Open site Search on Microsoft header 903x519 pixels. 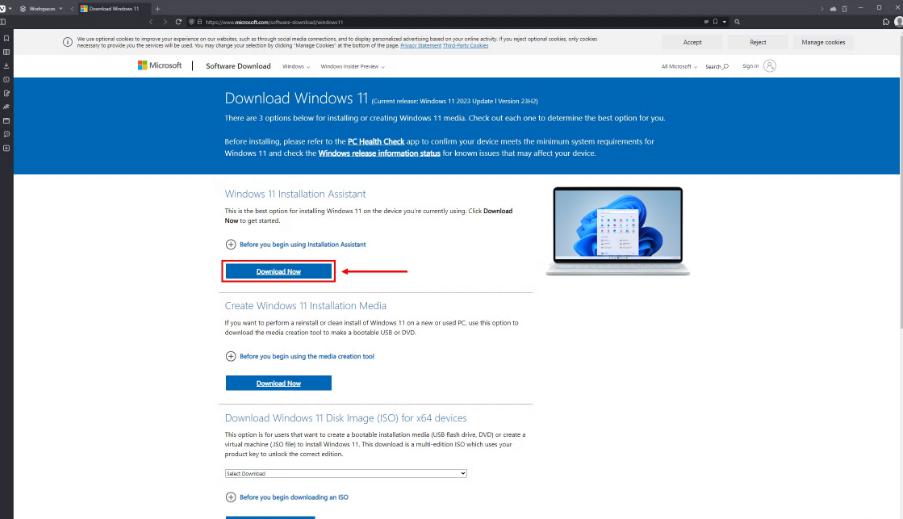[717, 67]
